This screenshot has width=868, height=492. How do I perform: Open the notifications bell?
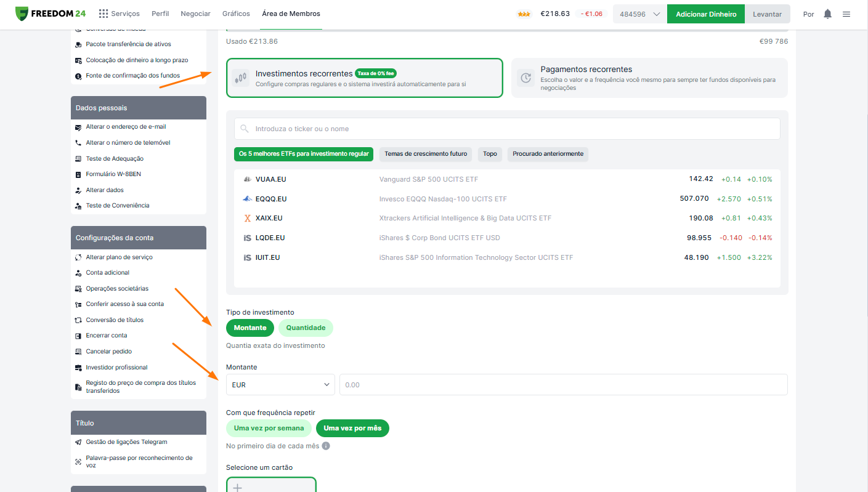point(827,14)
